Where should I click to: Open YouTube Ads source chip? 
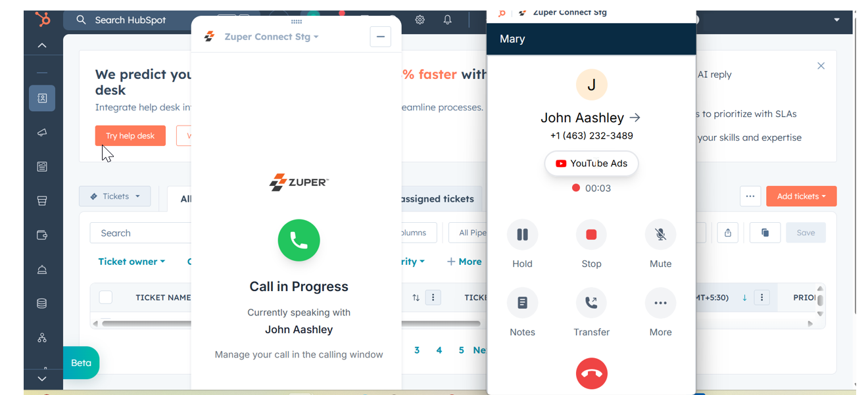tap(591, 164)
